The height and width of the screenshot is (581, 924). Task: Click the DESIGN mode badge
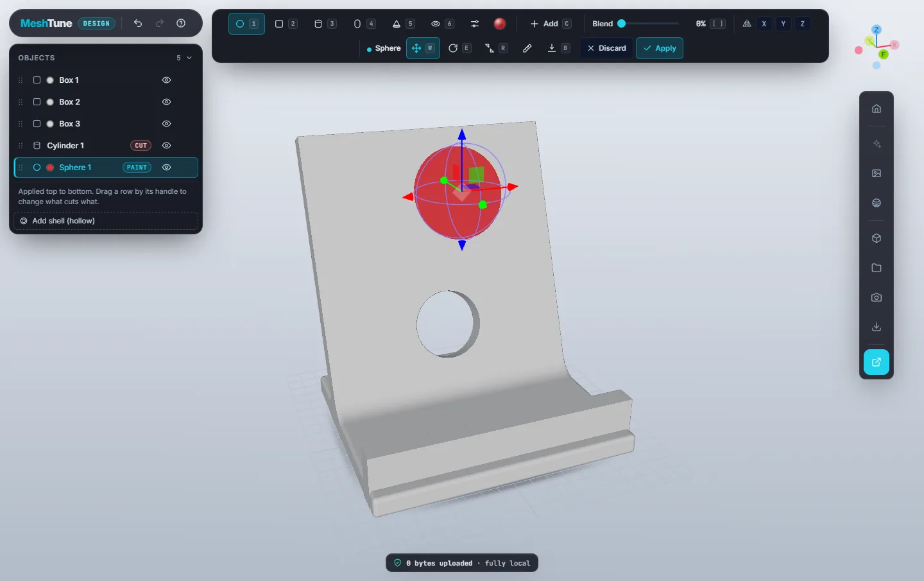[x=96, y=24]
